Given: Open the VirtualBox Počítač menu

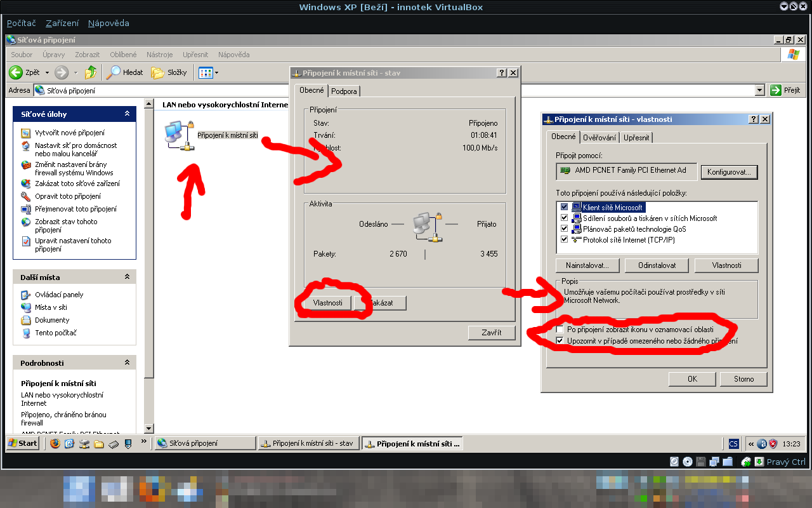Looking at the screenshot, I should [22, 23].
